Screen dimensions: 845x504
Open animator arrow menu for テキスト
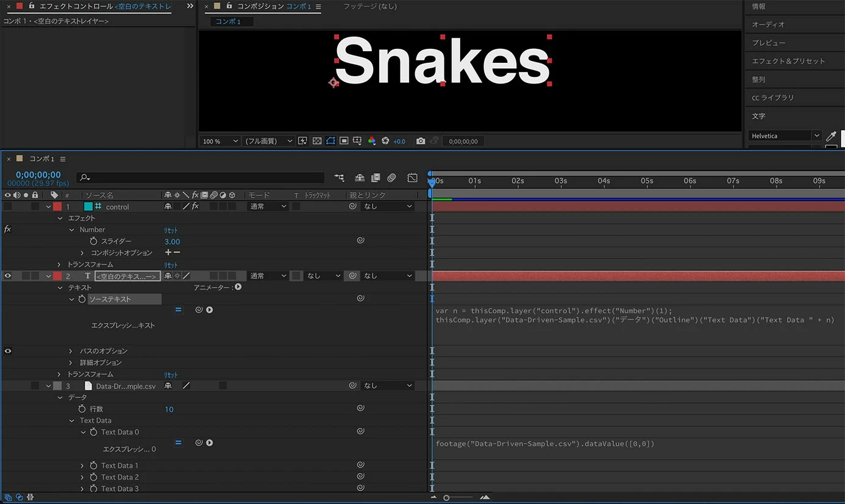coord(238,286)
